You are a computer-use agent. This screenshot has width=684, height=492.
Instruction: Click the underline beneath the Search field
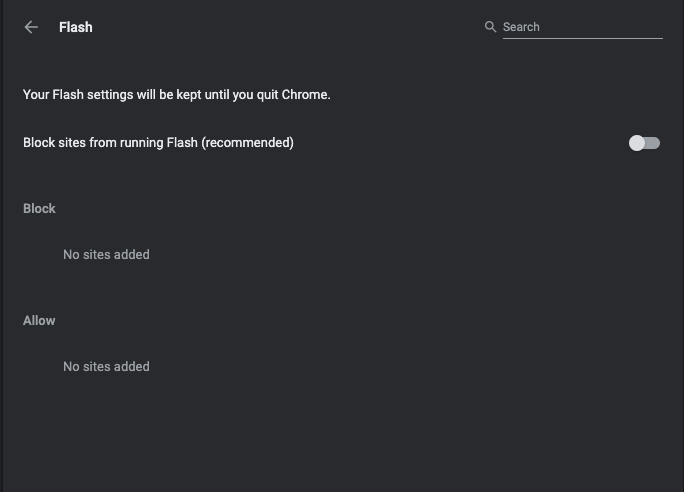582,38
